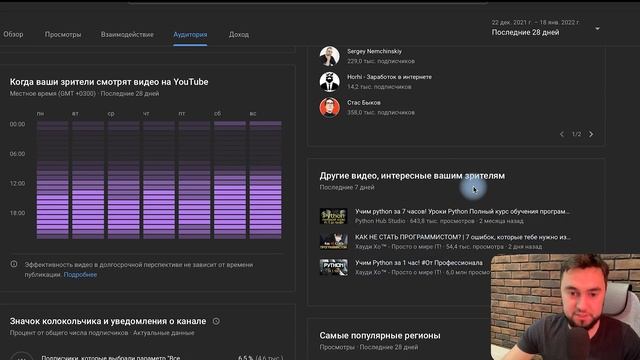Viewport: 640px width, 360px height.
Task: Open Стас Быков channel avatar
Action: tap(329, 107)
